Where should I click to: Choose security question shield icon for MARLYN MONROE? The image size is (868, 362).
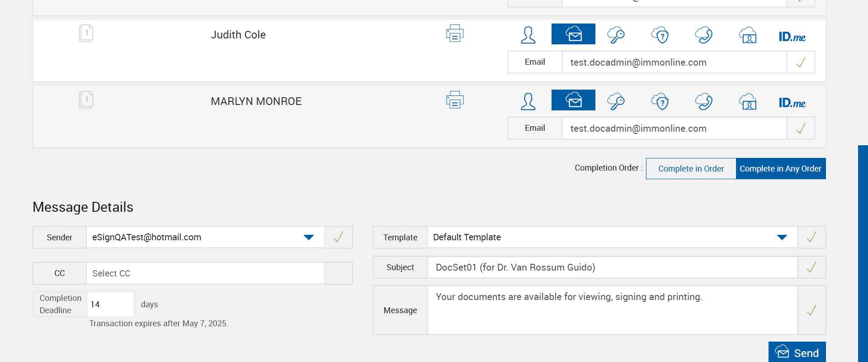[660, 101]
